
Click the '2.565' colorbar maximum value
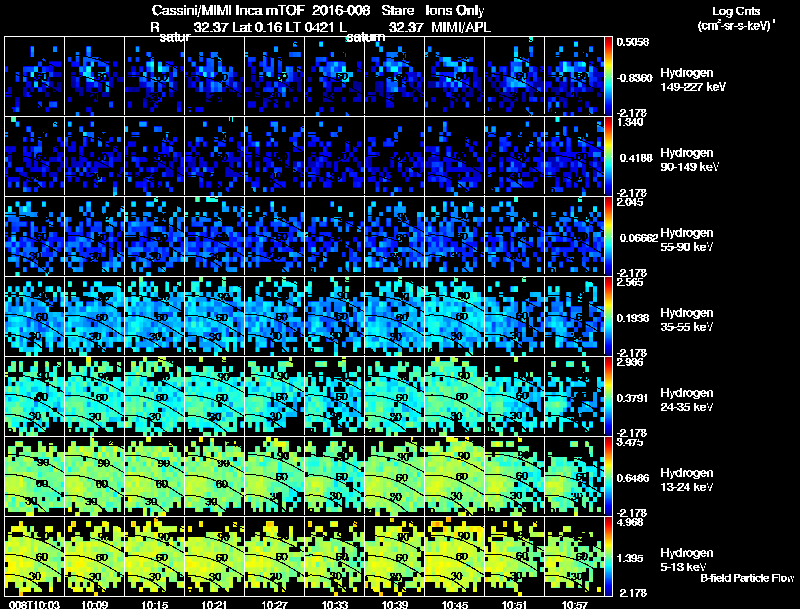(x=631, y=282)
